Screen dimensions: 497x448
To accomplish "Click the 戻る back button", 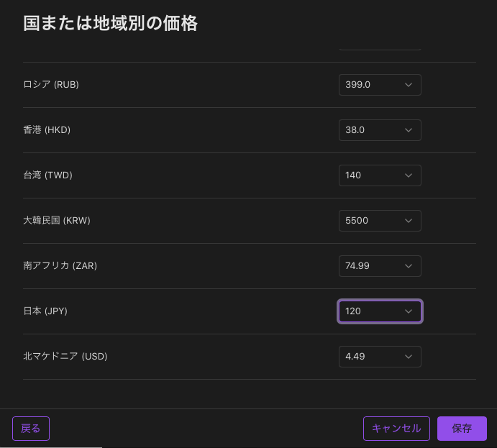I will pos(31,429).
